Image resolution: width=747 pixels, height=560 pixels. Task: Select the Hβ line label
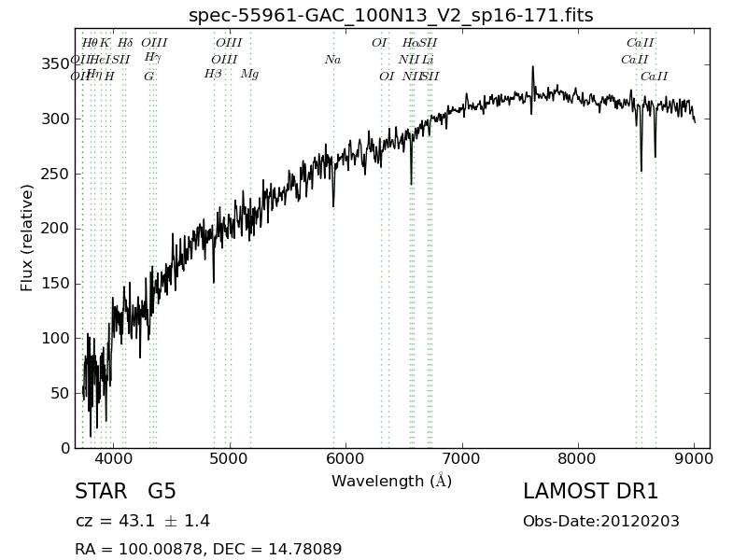pyautogui.click(x=213, y=75)
